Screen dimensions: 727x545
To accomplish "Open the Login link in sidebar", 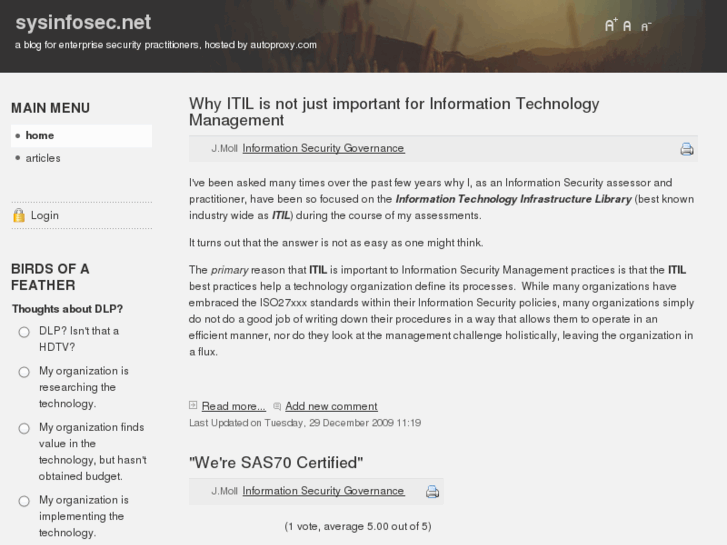I will pos(45,215).
